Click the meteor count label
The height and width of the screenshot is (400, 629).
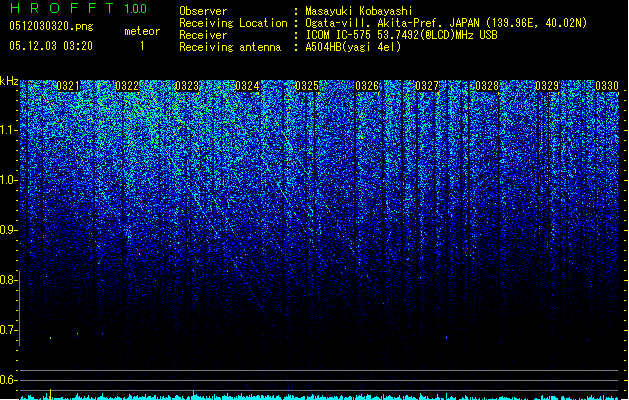coord(142,31)
